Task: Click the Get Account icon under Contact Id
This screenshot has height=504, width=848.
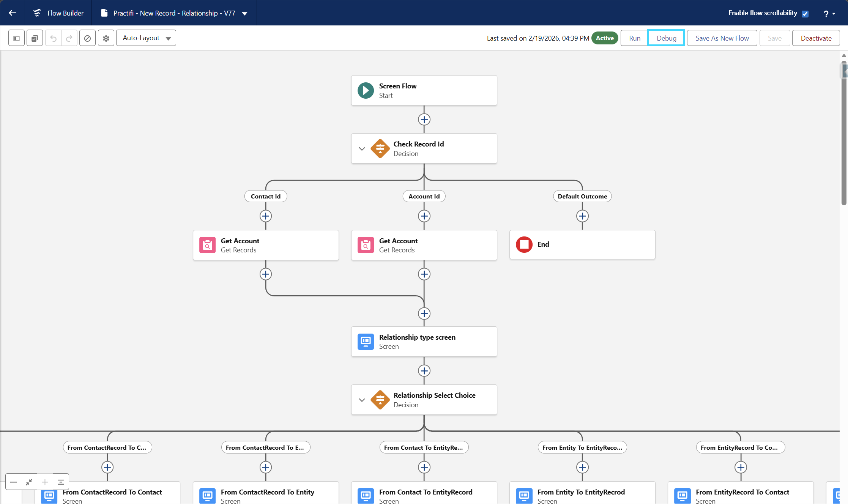Action: pos(207,245)
